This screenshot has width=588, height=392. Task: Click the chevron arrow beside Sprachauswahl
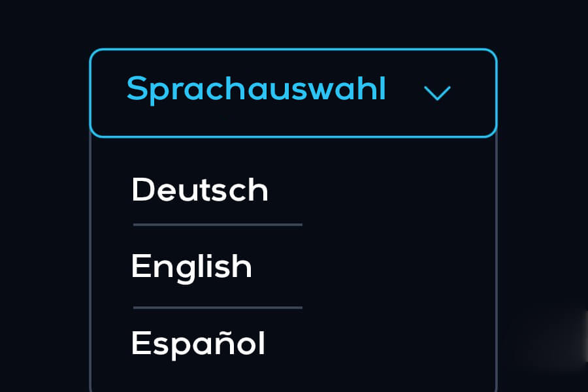pyautogui.click(x=437, y=93)
